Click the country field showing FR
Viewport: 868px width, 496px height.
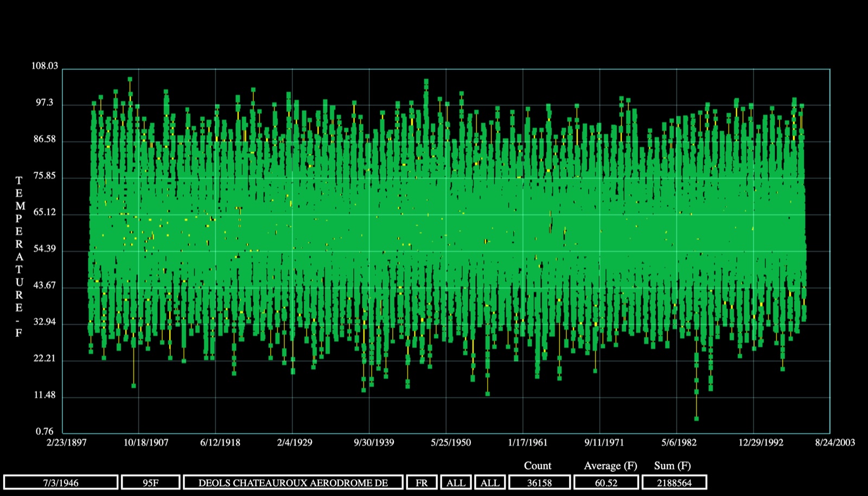pos(422,482)
